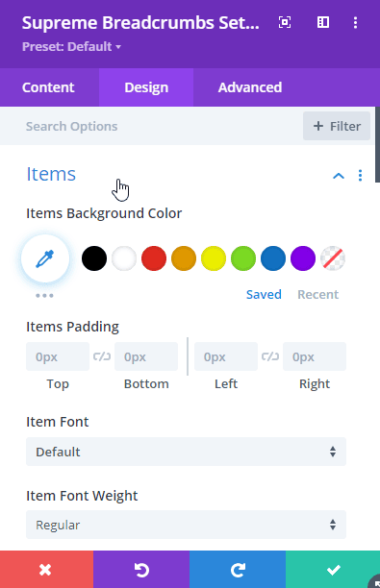Switch to the Content tab
The width and height of the screenshot is (380, 588).
48,87
